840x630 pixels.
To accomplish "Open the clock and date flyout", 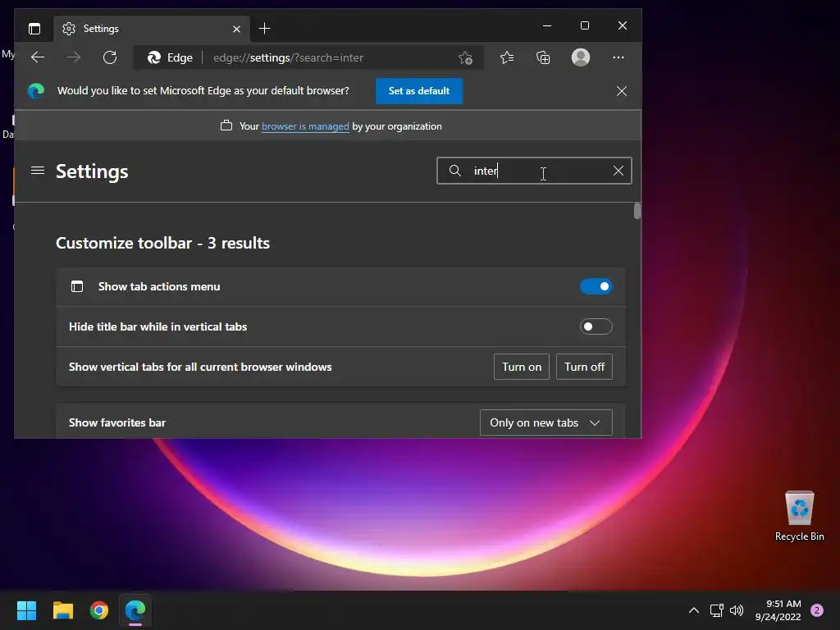I will point(778,610).
